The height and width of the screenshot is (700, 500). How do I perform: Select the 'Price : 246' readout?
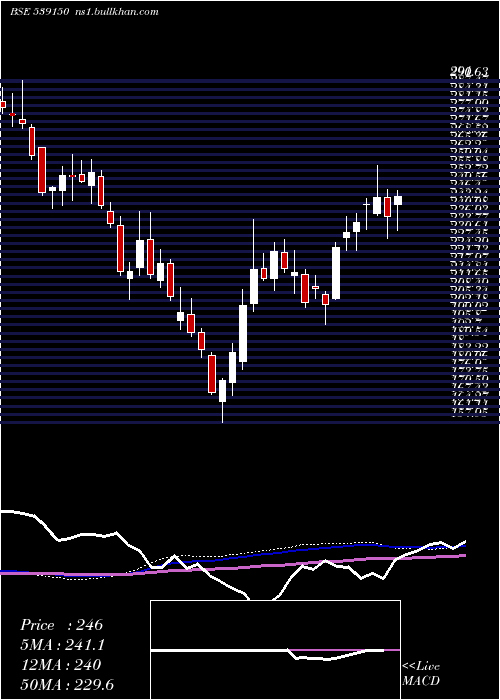[62, 625]
